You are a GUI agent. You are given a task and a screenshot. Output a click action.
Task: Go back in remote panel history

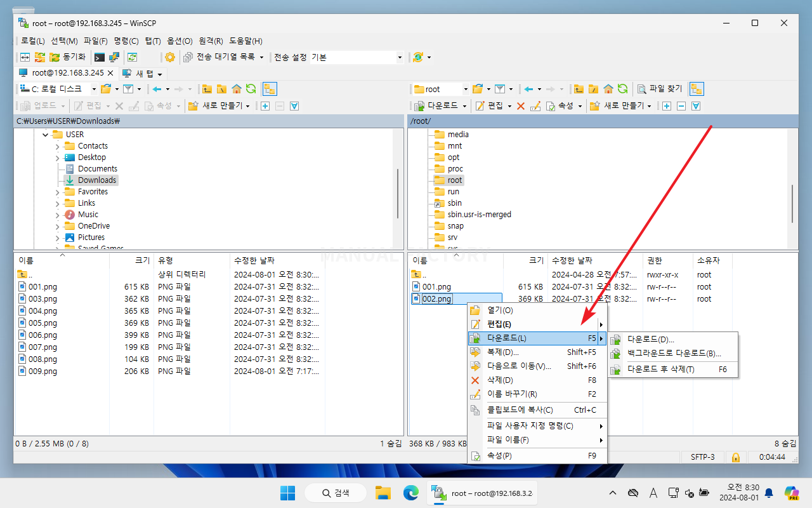[x=528, y=89]
